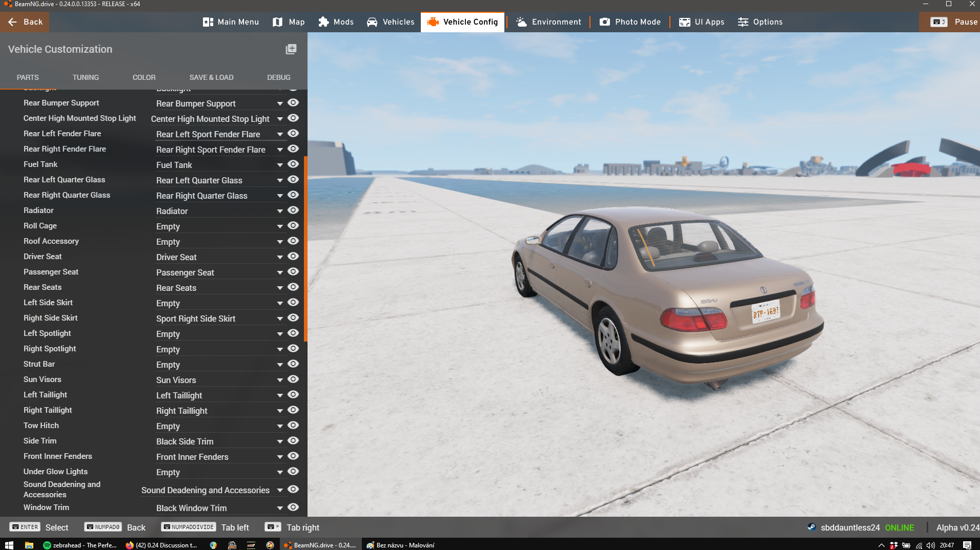Click the Rear Right Quarter Glass label
This screenshot has width=980, height=550.
67,195
